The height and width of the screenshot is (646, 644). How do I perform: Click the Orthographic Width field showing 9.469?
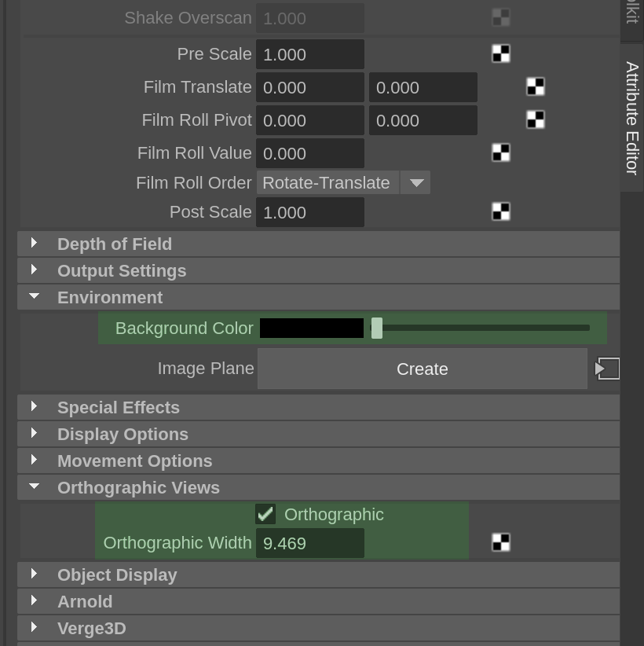[310, 543]
